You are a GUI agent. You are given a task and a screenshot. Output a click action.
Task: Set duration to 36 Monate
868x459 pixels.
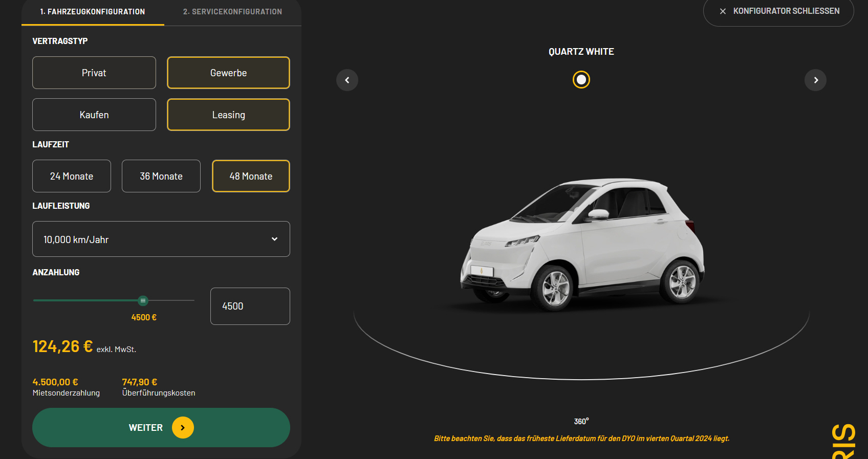point(161,176)
